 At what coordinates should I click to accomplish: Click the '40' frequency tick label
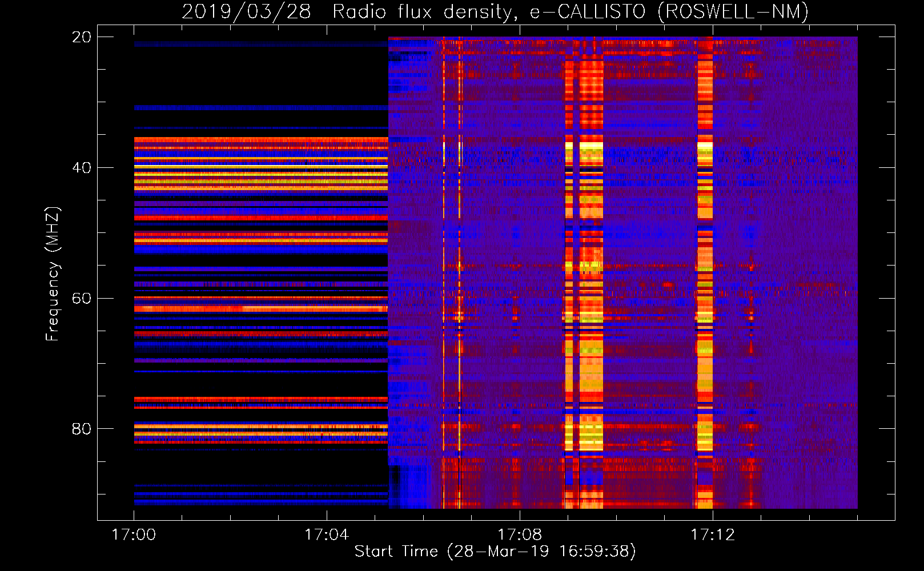coord(81,168)
